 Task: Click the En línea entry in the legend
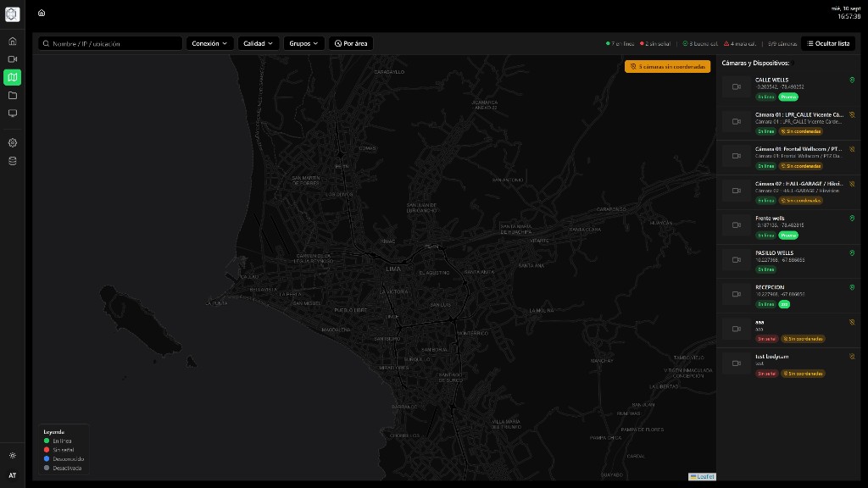pyautogui.click(x=58, y=441)
